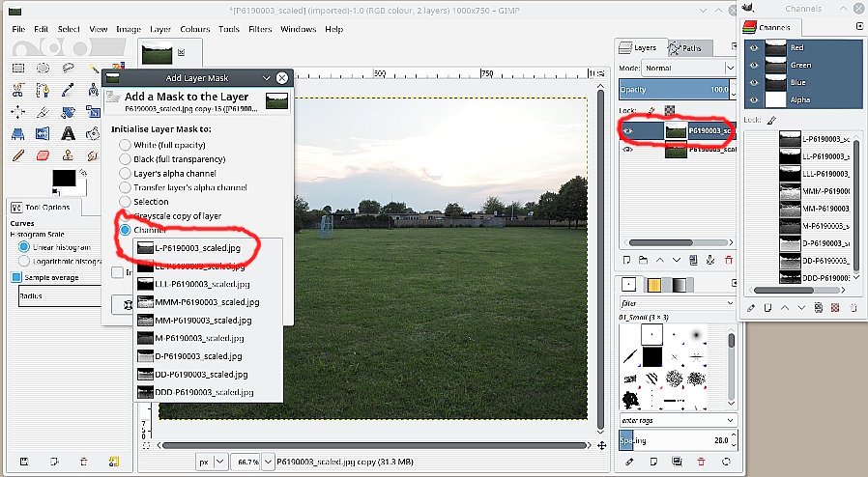Select the Move tool
This screenshot has height=477, width=868.
click(x=17, y=112)
